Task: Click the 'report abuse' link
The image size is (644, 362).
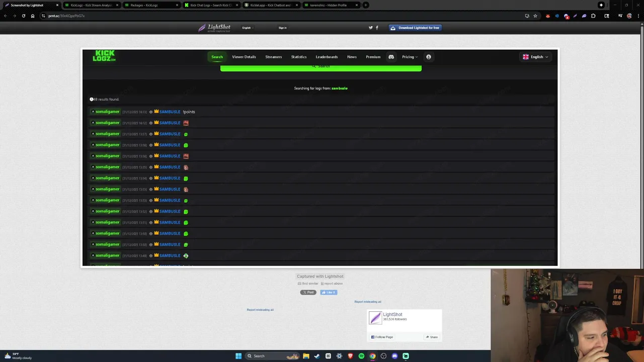Action: pos(332,284)
